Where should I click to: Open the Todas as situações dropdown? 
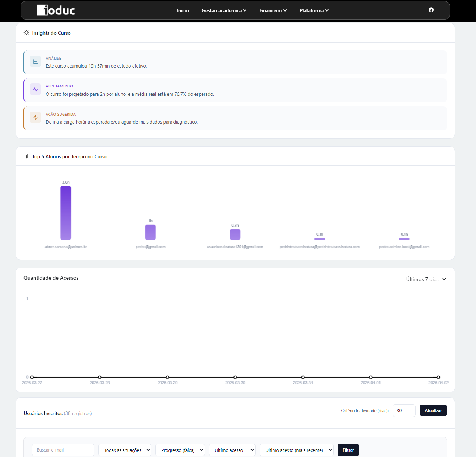pyautogui.click(x=125, y=450)
